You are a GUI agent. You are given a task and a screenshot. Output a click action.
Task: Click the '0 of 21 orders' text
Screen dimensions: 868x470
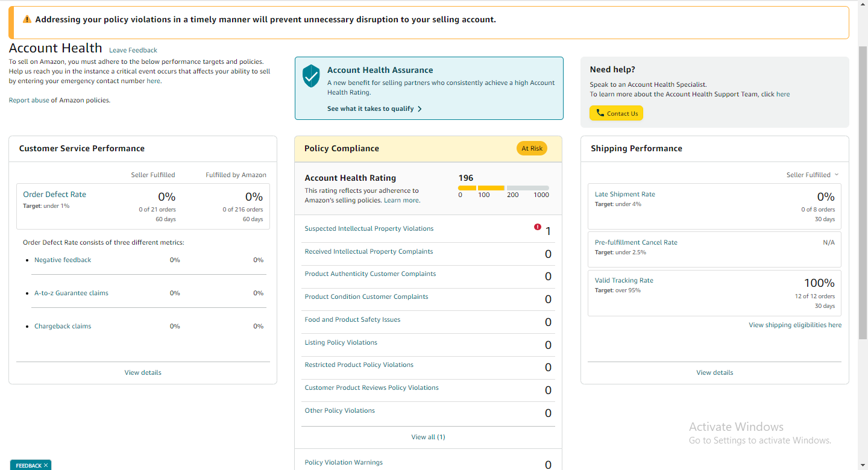[157, 210]
